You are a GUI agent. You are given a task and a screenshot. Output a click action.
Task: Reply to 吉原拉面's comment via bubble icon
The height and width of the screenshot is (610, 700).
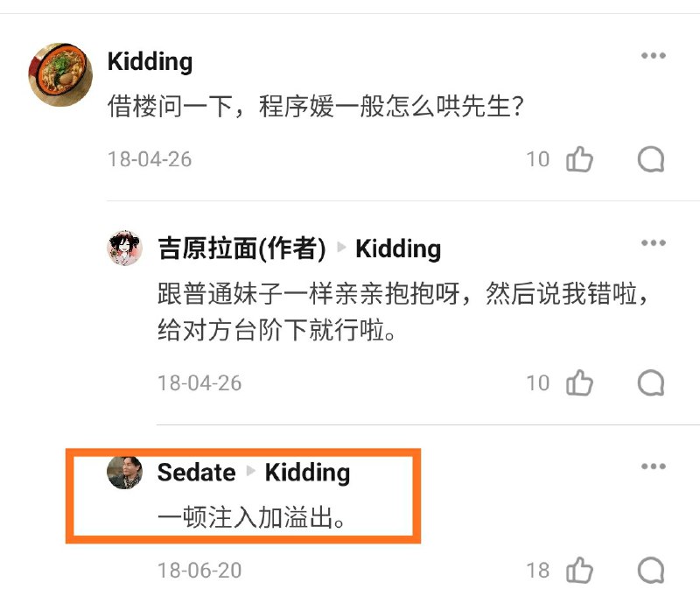[651, 382]
